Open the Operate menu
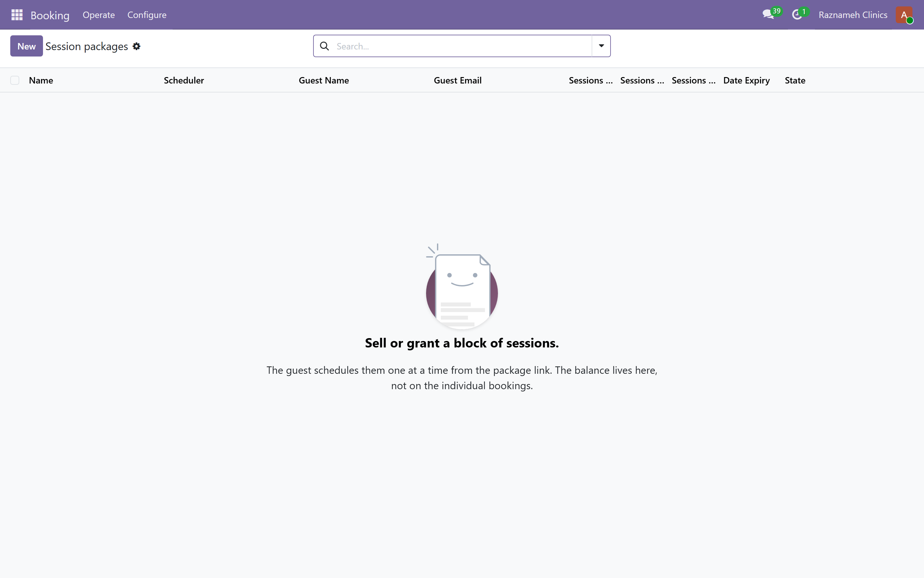 (x=98, y=15)
